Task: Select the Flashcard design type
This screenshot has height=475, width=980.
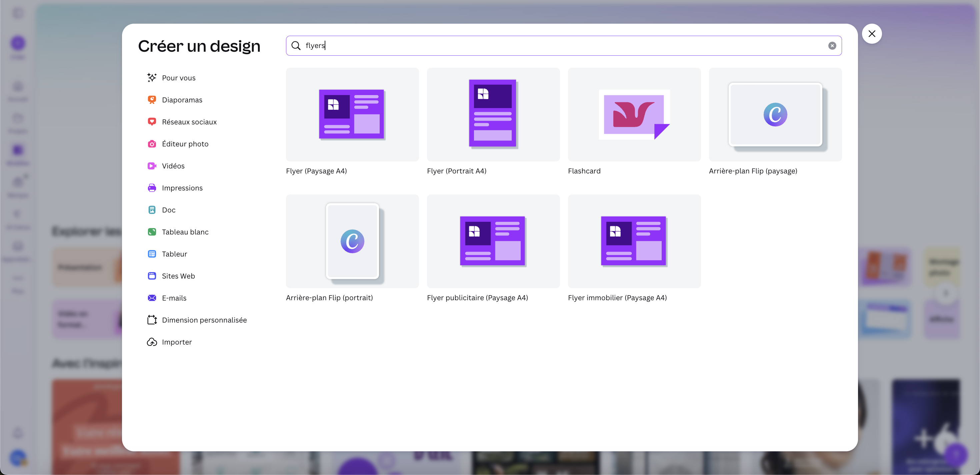Action: pos(634,114)
